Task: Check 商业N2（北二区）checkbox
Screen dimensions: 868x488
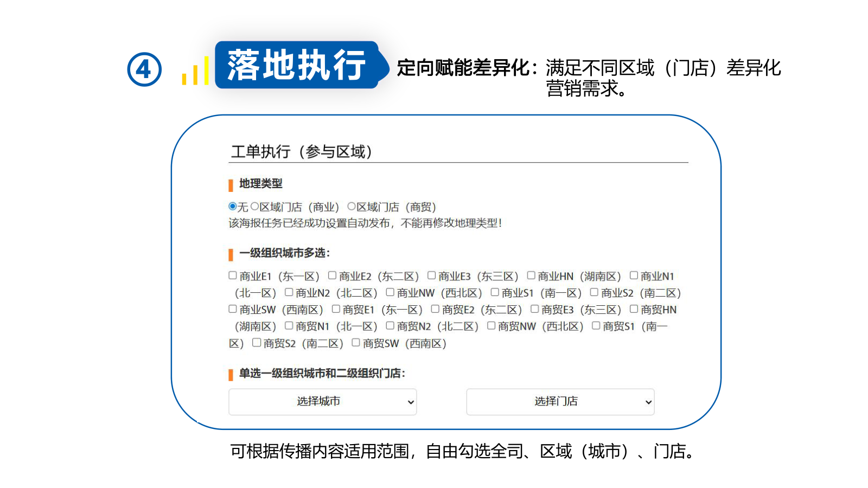Action: point(289,292)
